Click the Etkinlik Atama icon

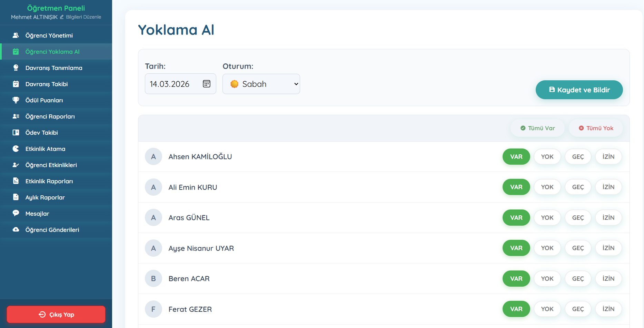pos(16,149)
